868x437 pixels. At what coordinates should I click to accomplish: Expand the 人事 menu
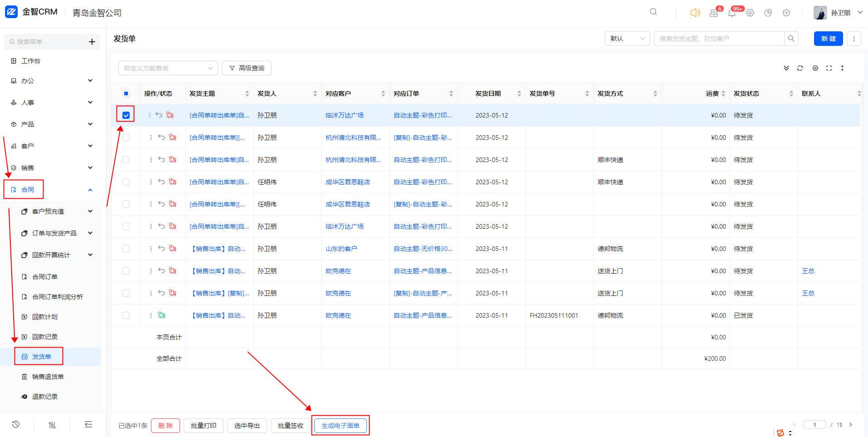pos(51,103)
